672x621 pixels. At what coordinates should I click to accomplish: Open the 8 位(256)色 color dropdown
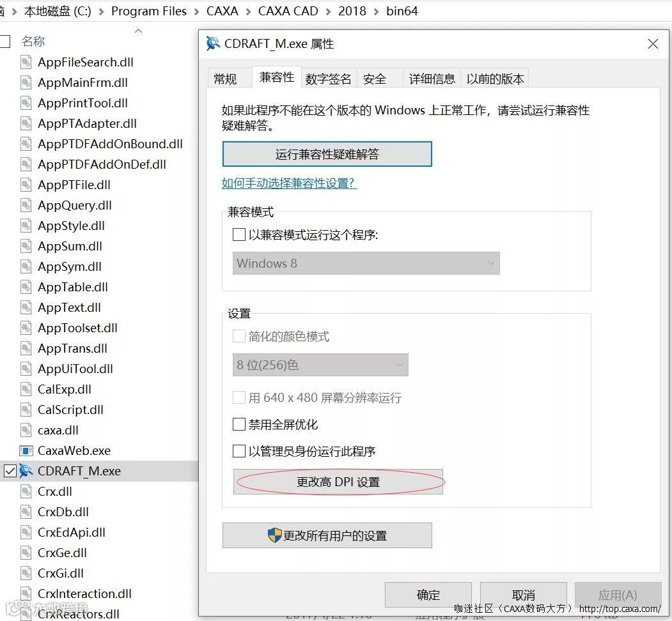coord(320,365)
